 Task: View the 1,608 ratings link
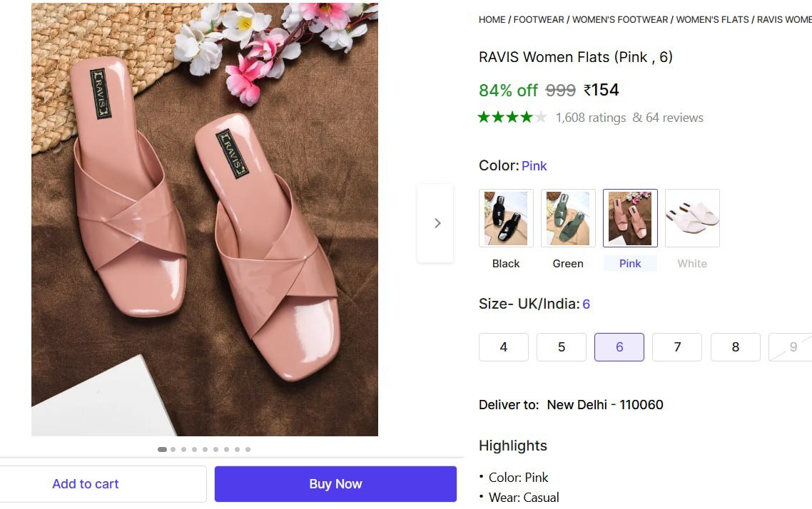pyautogui.click(x=591, y=118)
